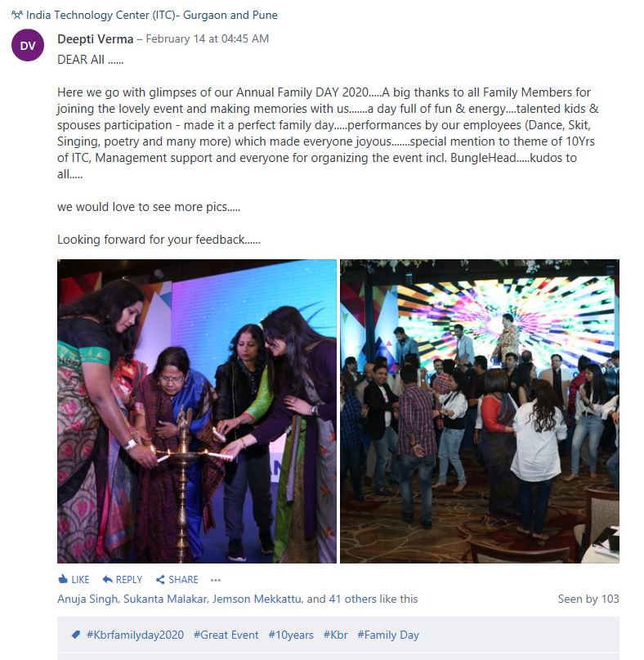View the lamp lighting ceremony photo

pyautogui.click(x=197, y=411)
